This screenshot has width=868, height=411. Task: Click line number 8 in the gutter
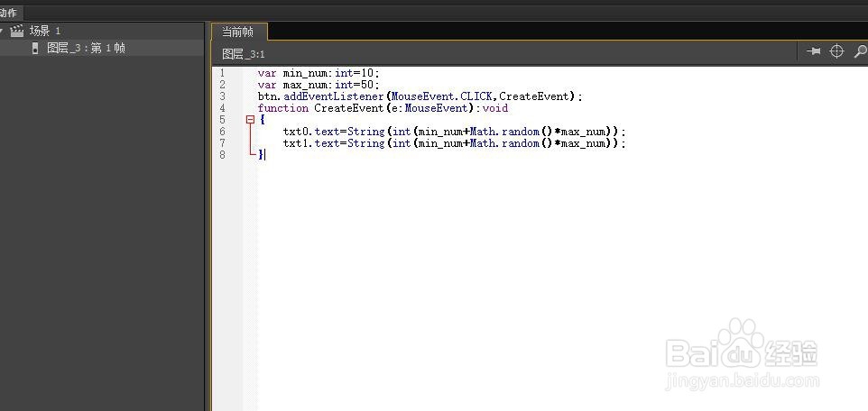point(222,155)
